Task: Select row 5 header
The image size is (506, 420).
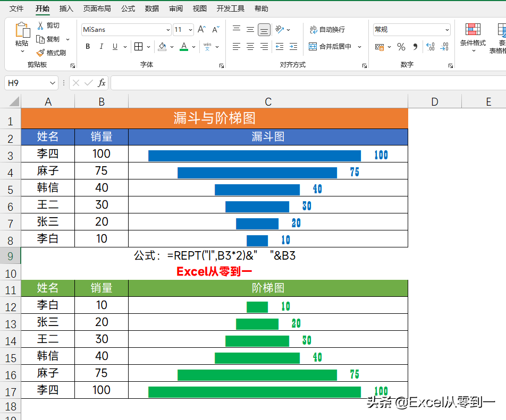Action: point(10,189)
